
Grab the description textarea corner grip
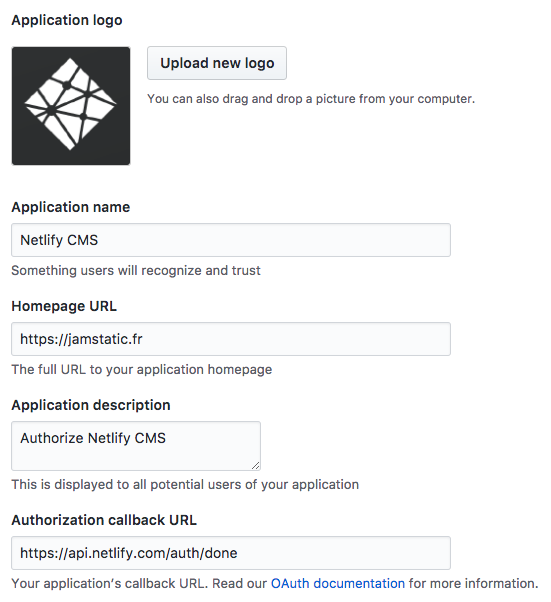256,466
